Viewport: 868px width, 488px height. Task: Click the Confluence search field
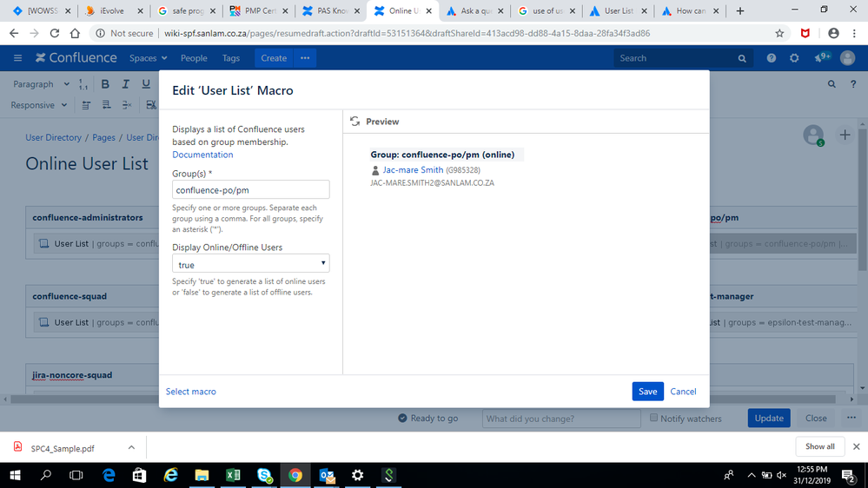683,58
